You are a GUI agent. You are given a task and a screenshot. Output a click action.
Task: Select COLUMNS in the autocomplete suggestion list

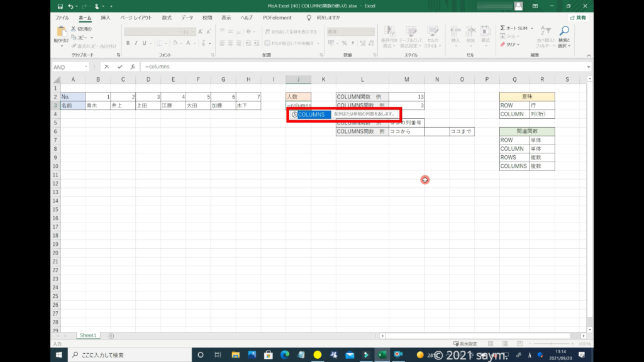pos(311,114)
